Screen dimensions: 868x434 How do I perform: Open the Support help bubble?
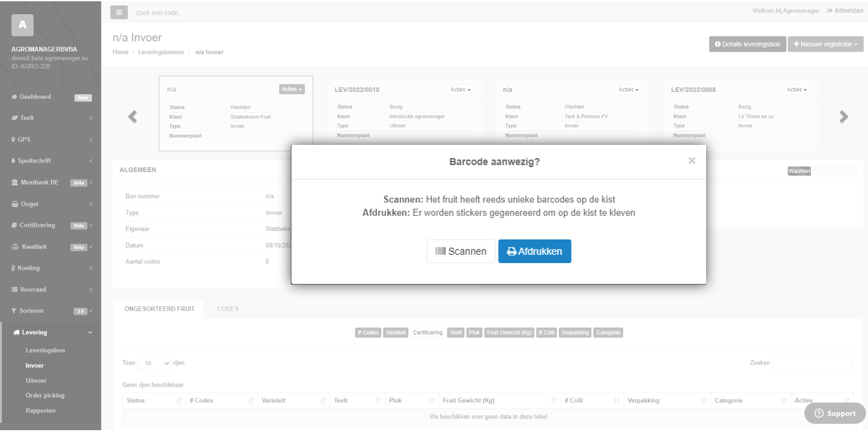[819, 414]
